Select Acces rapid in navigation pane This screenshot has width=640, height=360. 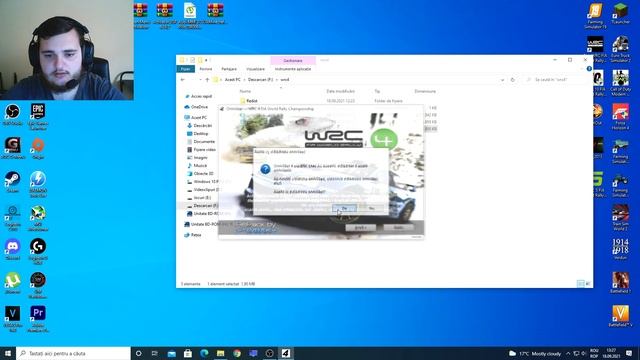pos(198,96)
